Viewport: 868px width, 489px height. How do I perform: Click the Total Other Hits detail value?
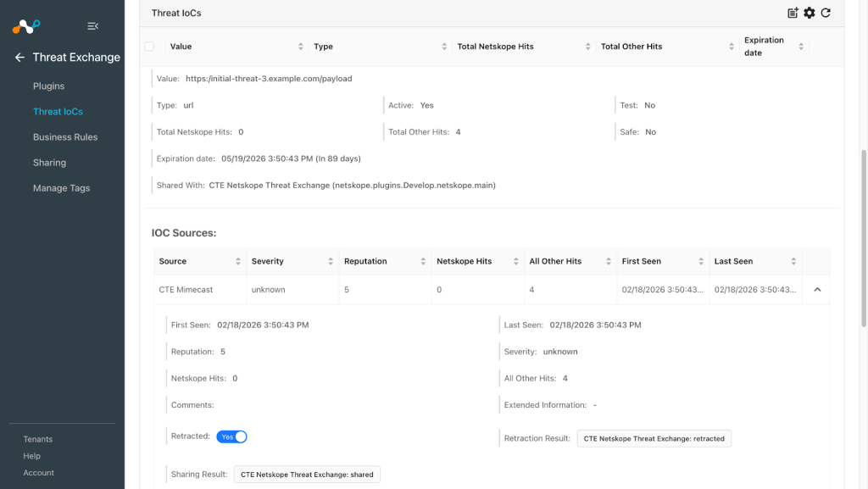click(458, 131)
